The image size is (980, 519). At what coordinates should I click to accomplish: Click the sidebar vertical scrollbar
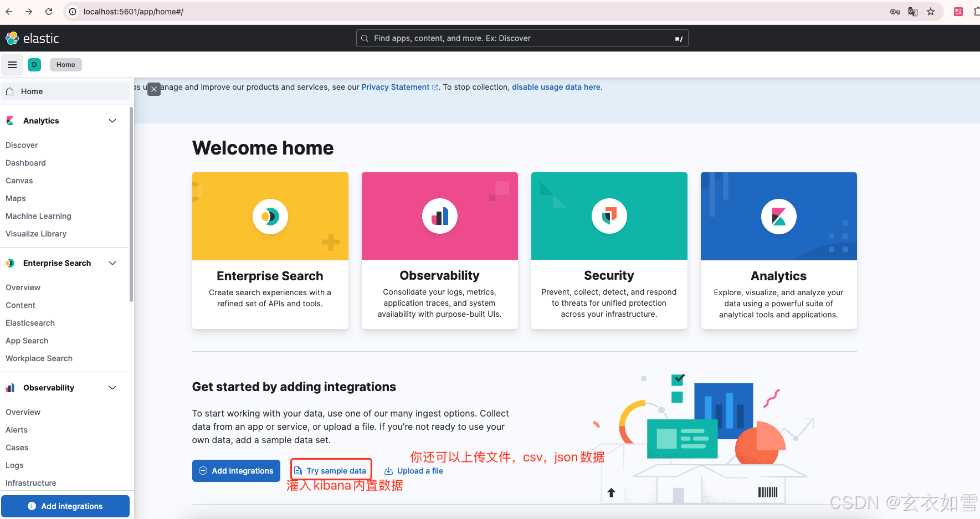click(131, 205)
